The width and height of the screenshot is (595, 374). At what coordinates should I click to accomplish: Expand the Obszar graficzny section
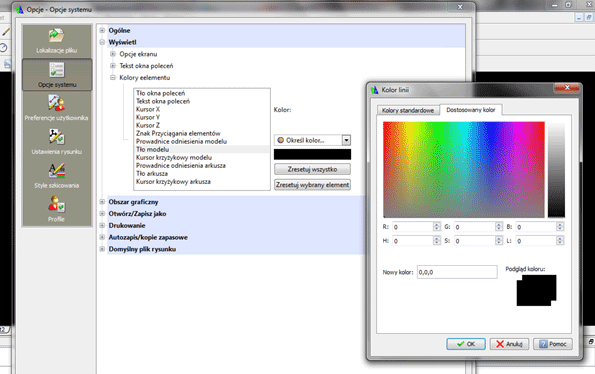tap(102, 202)
